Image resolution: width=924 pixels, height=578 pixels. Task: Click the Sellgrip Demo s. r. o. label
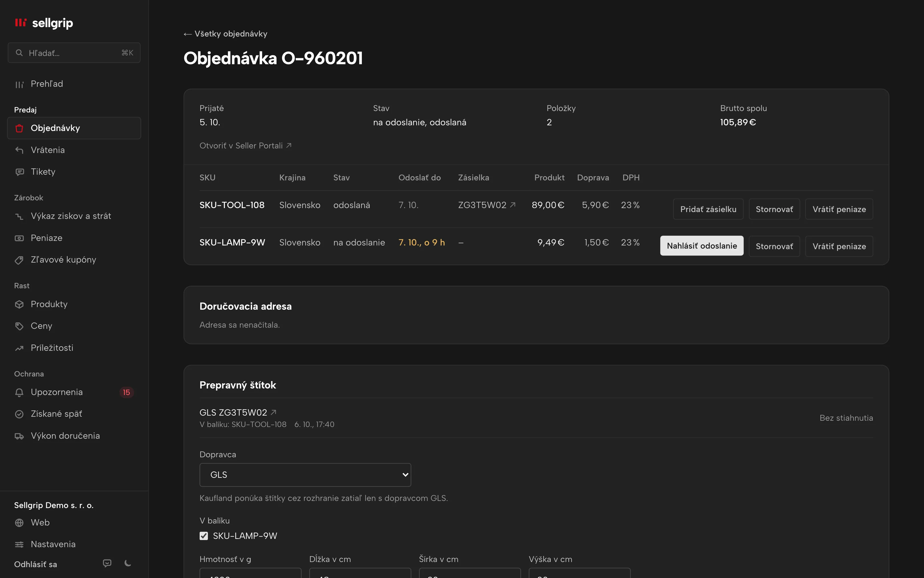pyautogui.click(x=54, y=506)
